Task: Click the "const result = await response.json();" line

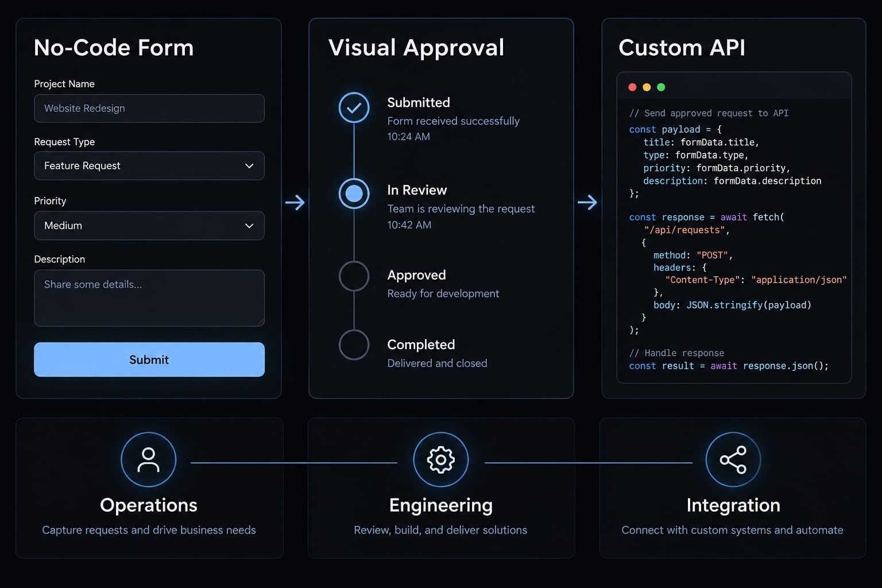Action: pos(729,366)
